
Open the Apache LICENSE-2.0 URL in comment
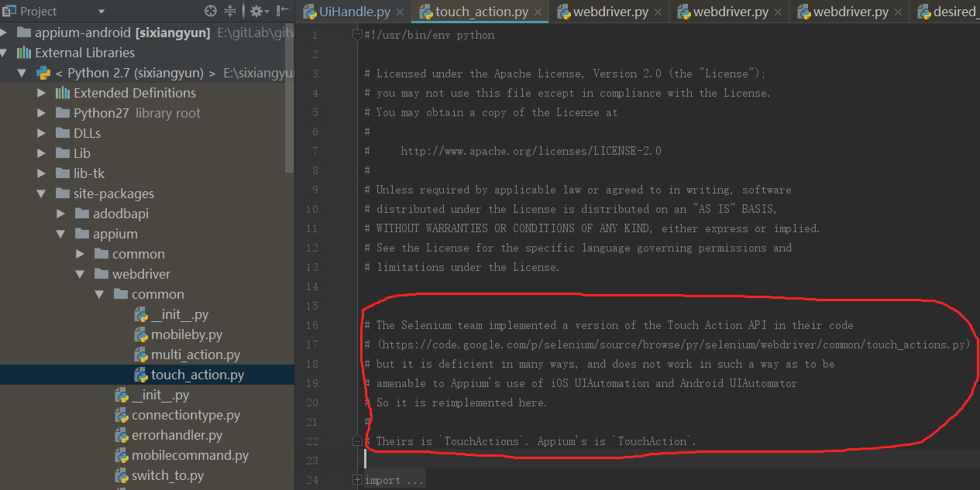point(531,151)
